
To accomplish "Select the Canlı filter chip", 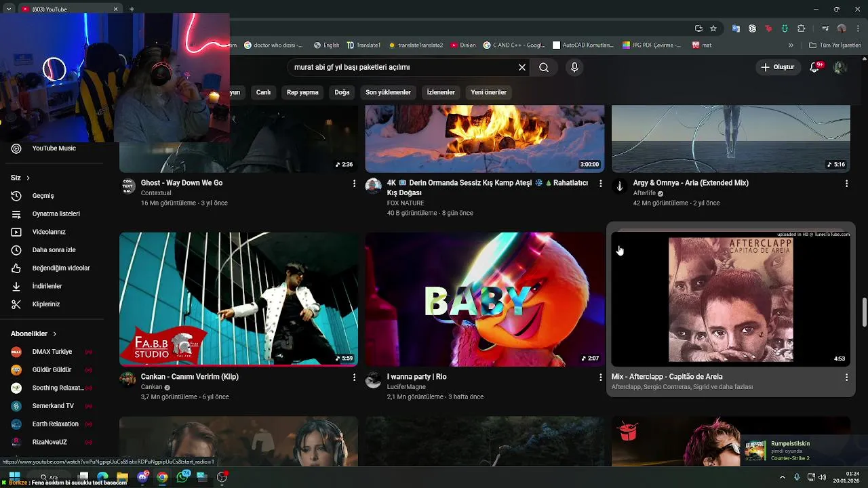I will [x=263, y=92].
